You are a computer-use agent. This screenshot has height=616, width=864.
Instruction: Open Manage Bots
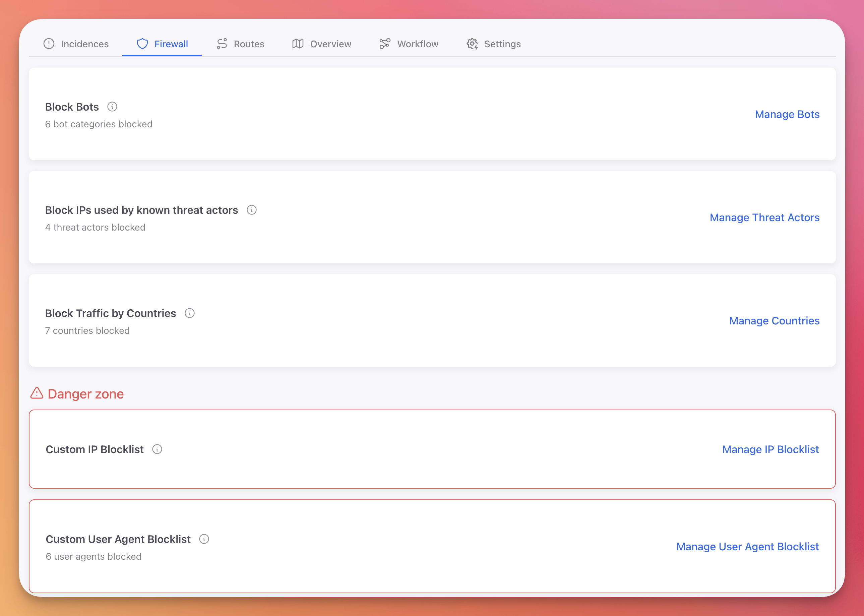pyautogui.click(x=787, y=114)
